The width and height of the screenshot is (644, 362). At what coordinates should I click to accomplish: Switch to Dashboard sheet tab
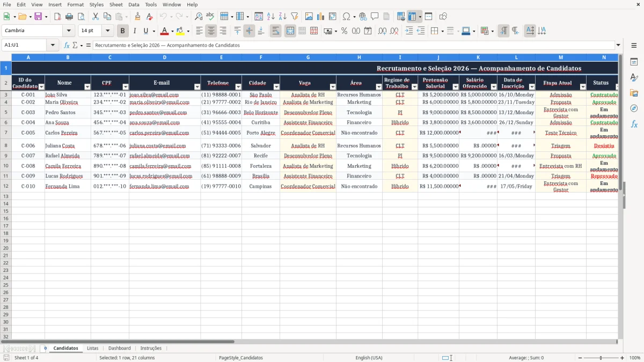119,348
